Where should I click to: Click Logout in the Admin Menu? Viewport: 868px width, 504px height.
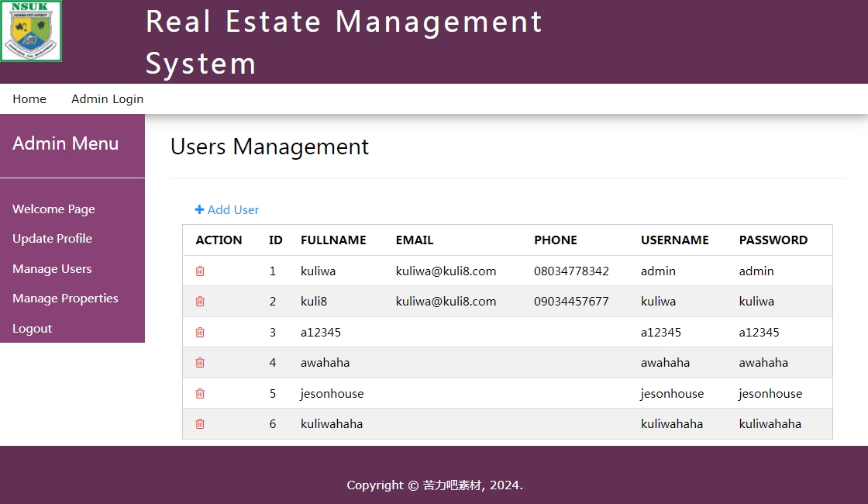coord(32,329)
